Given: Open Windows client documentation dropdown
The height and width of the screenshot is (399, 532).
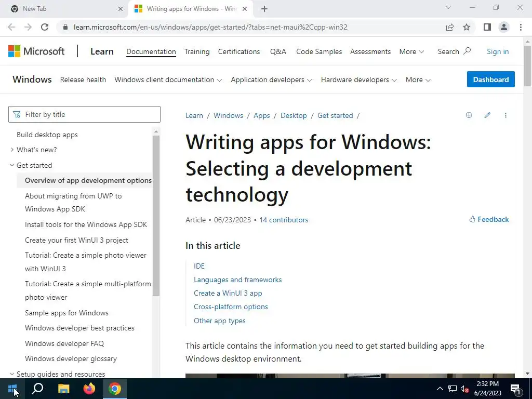Looking at the screenshot, I should (x=168, y=79).
